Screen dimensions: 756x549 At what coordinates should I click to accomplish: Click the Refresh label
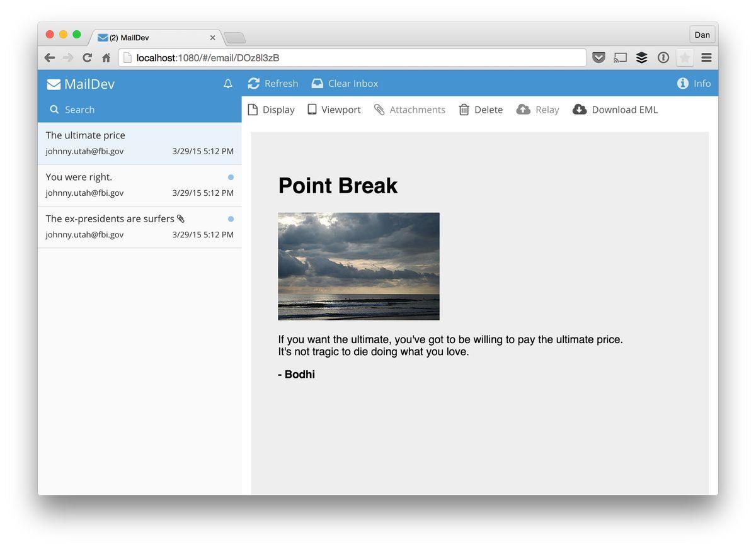pyautogui.click(x=282, y=83)
